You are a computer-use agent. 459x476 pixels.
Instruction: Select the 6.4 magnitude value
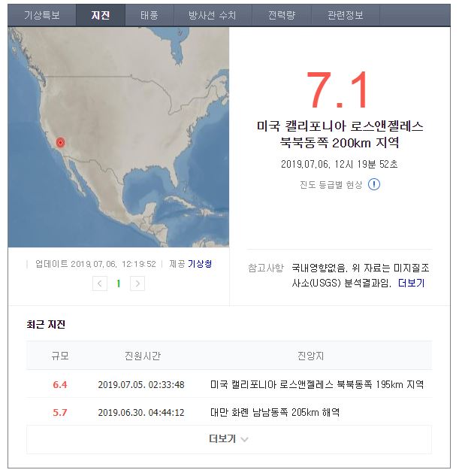click(x=60, y=384)
